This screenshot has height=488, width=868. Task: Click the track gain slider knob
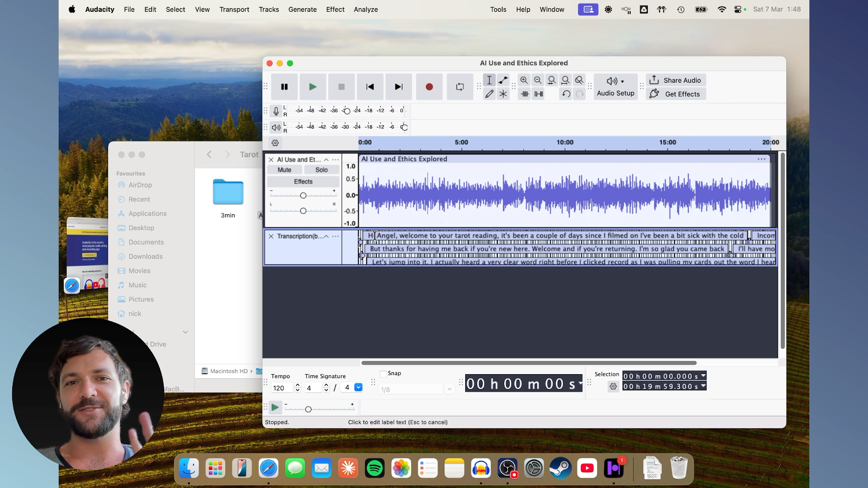pos(303,196)
